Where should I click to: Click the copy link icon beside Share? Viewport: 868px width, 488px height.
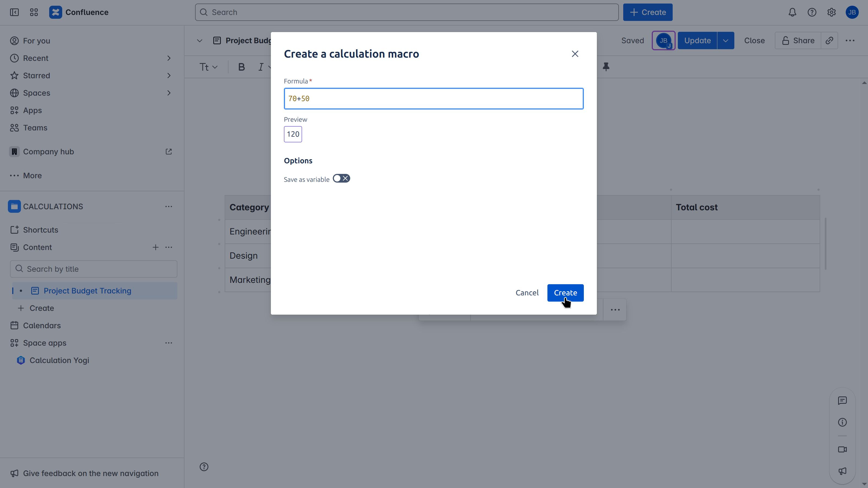829,40
